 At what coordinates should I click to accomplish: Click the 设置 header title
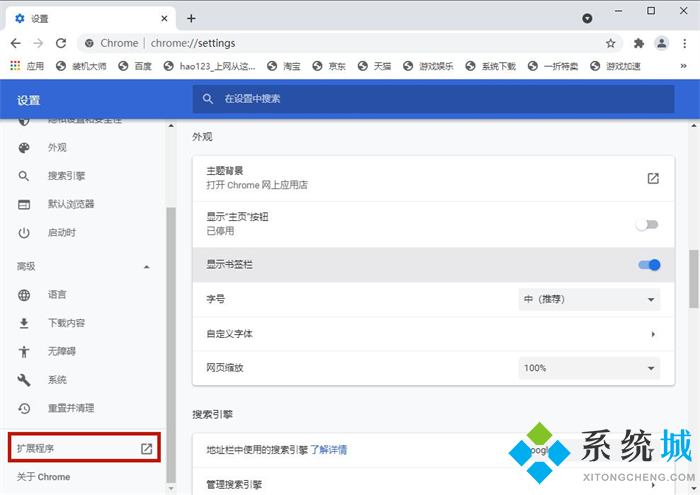click(x=29, y=100)
